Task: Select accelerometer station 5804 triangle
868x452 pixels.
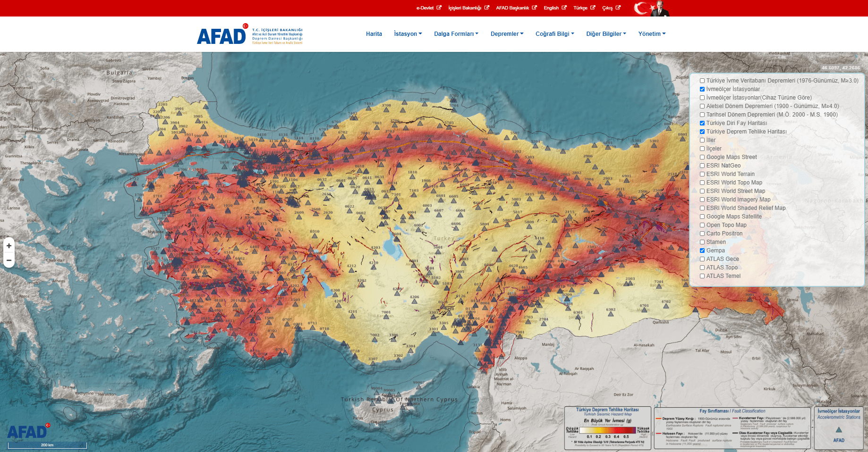Action: coord(485,229)
